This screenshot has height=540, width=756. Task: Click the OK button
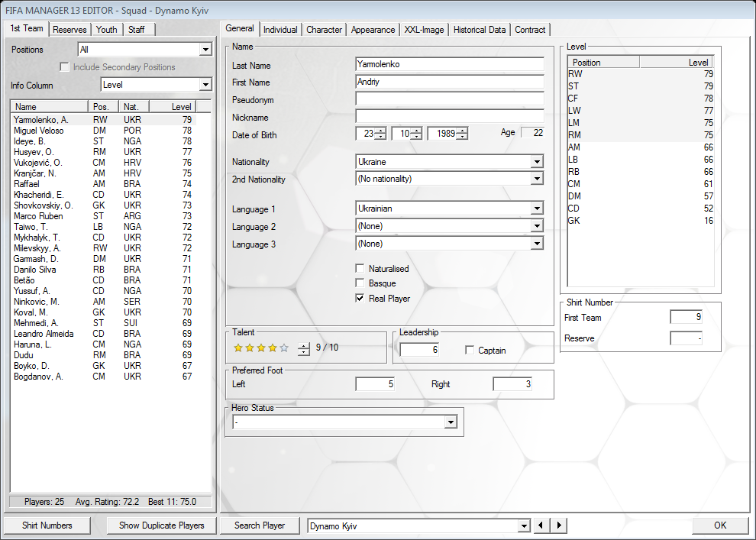720,525
